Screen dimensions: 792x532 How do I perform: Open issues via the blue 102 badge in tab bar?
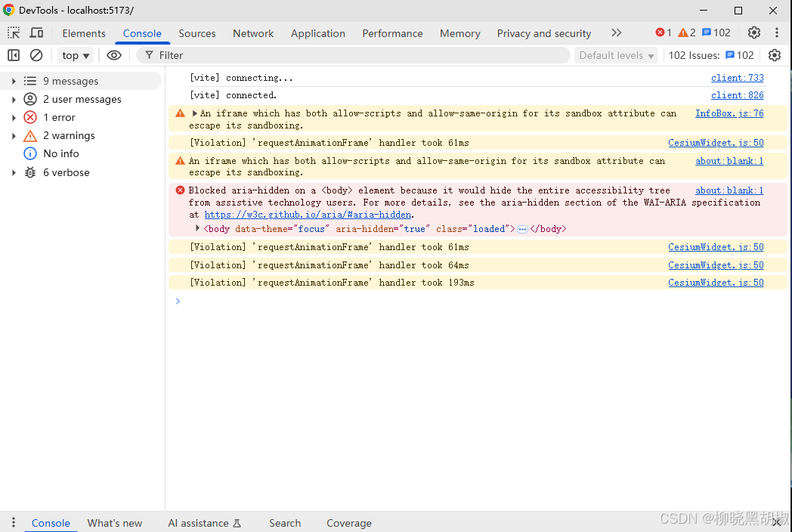point(716,32)
